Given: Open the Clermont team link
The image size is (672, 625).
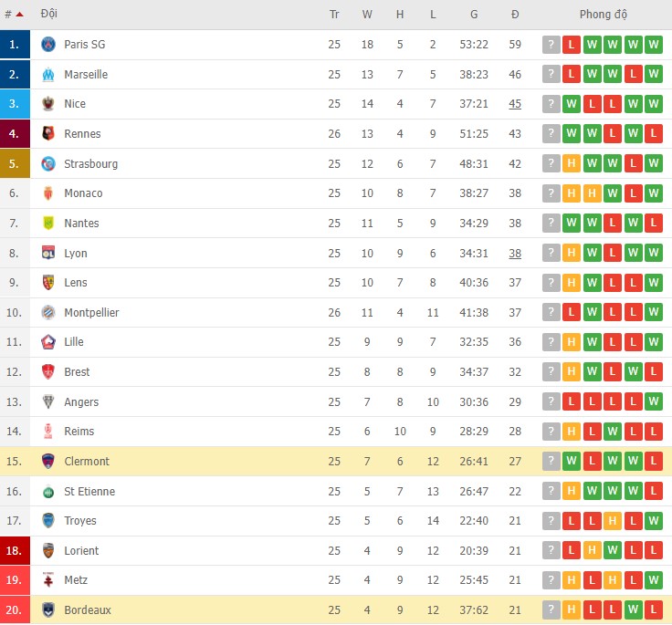Looking at the screenshot, I should [x=87, y=462].
